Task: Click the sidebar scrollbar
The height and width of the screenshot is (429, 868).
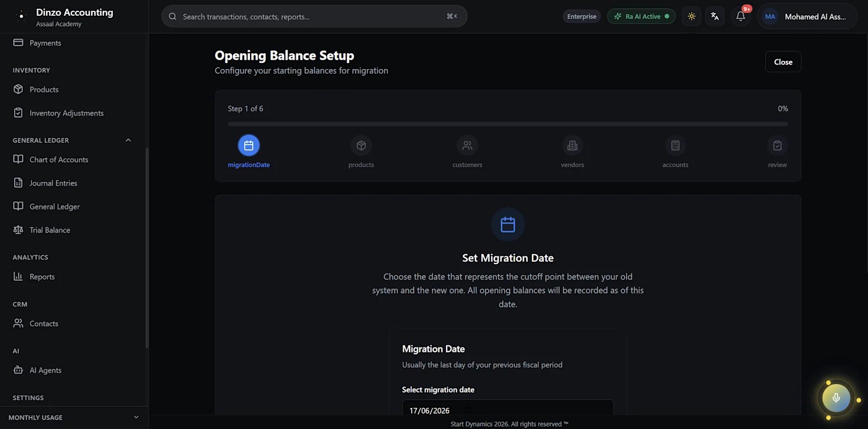Action: 146,247
